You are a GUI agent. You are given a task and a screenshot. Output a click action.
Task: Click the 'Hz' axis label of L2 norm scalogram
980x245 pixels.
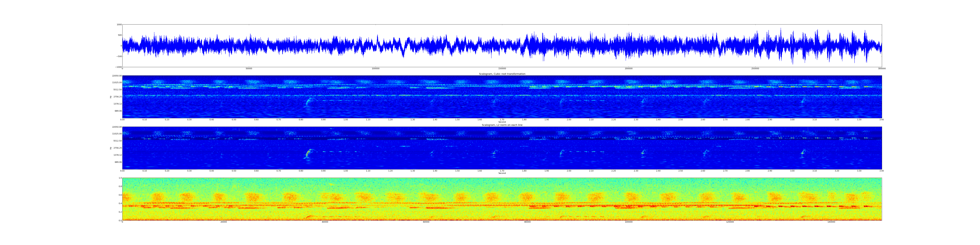(x=111, y=148)
